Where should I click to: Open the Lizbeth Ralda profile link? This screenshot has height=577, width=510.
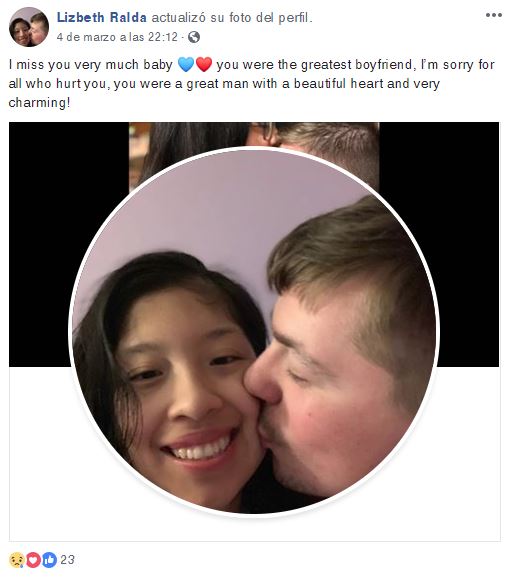(102, 17)
